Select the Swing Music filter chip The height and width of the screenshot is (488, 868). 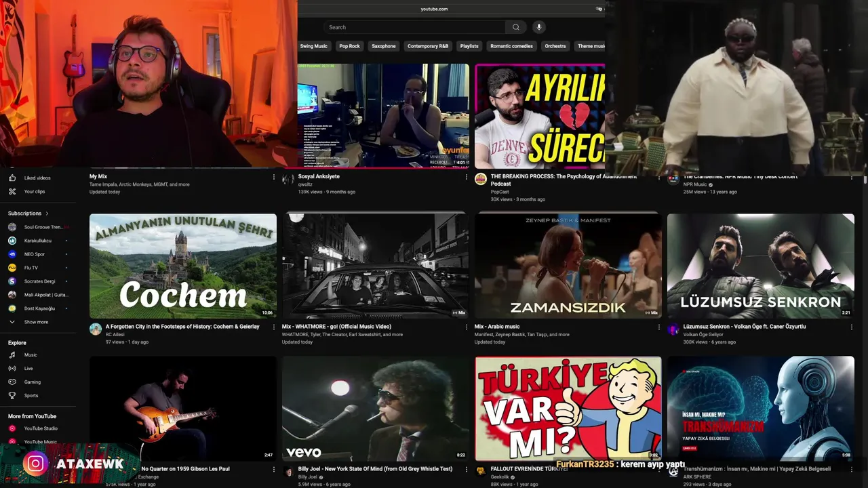[313, 46]
